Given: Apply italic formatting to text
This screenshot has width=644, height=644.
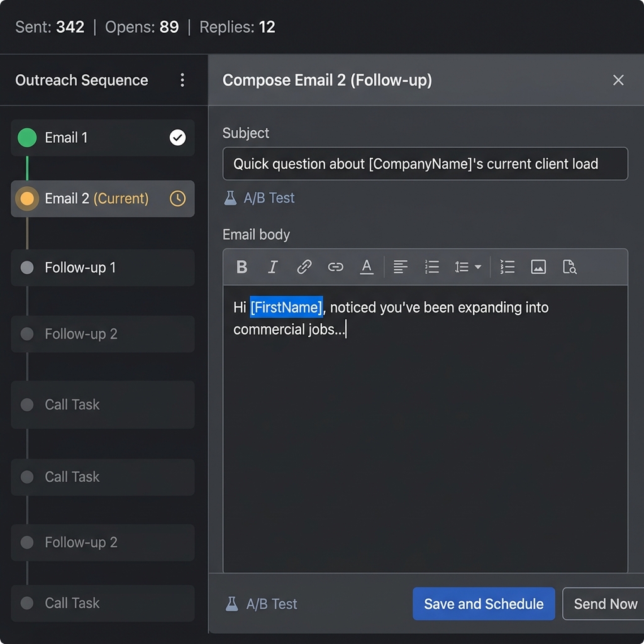Looking at the screenshot, I should tap(273, 267).
